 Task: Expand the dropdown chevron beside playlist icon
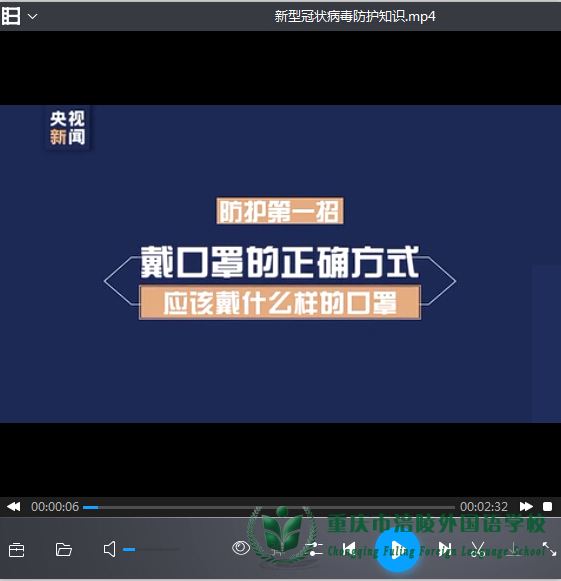point(33,17)
